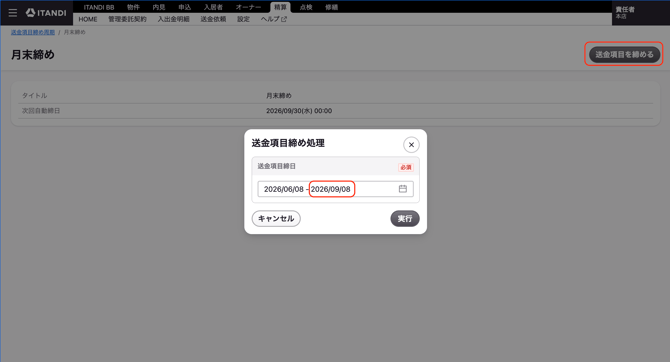The height and width of the screenshot is (362, 670).
Task: Open the 物件 tab
Action: pos(133,7)
